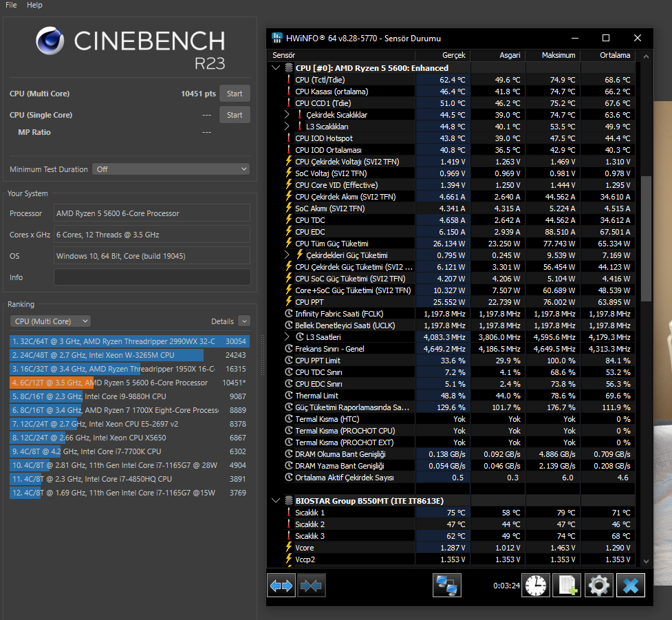The height and width of the screenshot is (620, 672).
Task: Open the CPU (Multi Core) ranking dropdown
Action: point(51,321)
